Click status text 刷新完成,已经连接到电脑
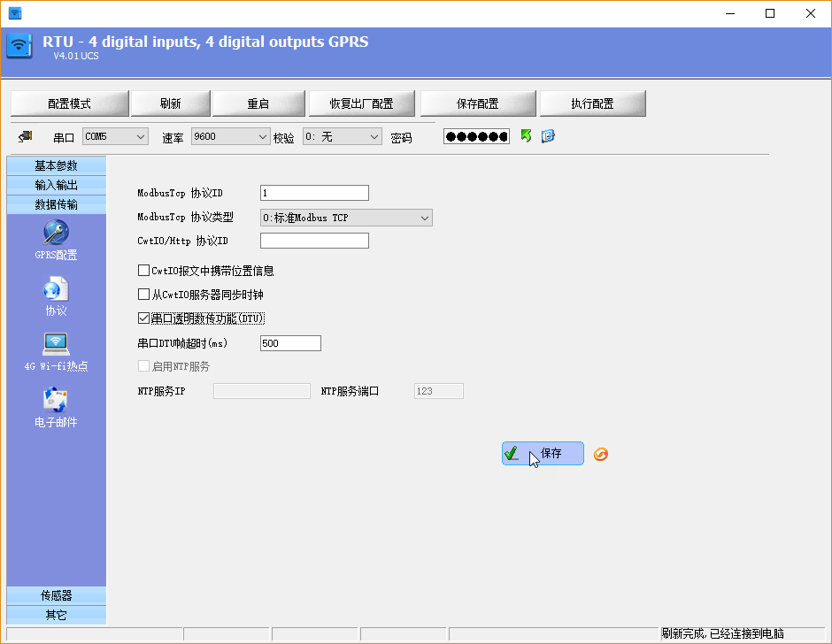832x644 pixels. pos(723,633)
